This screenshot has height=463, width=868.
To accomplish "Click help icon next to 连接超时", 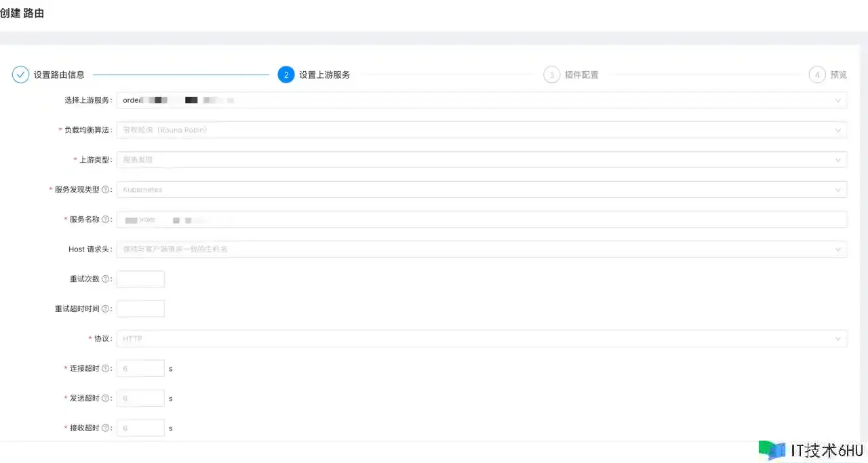I will pos(105,369).
